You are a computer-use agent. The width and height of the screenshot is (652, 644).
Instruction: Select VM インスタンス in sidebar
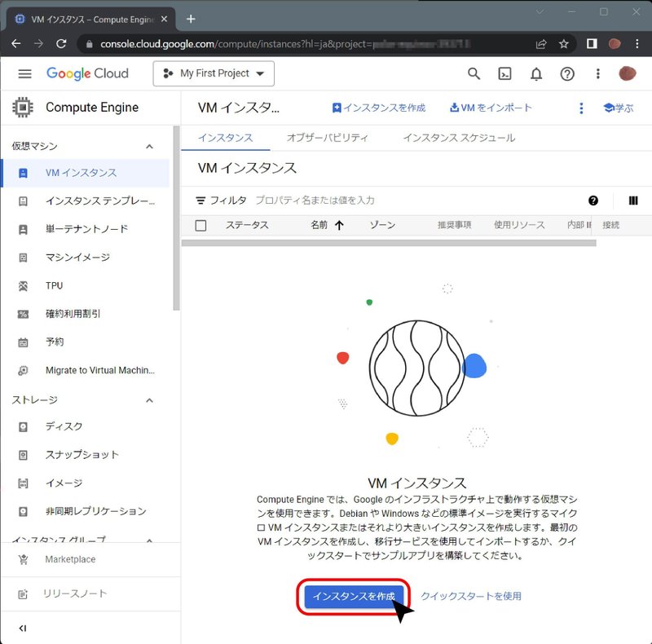pos(86,173)
